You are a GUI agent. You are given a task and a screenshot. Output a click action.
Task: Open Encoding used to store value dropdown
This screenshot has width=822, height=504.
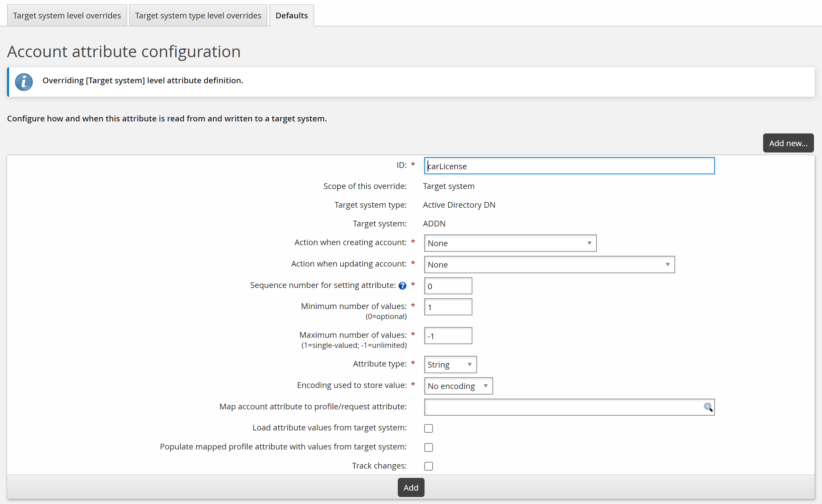458,386
